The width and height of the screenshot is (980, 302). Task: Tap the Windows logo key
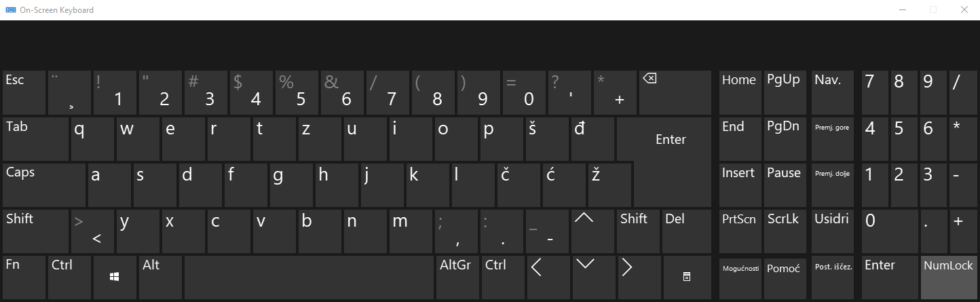pyautogui.click(x=114, y=277)
